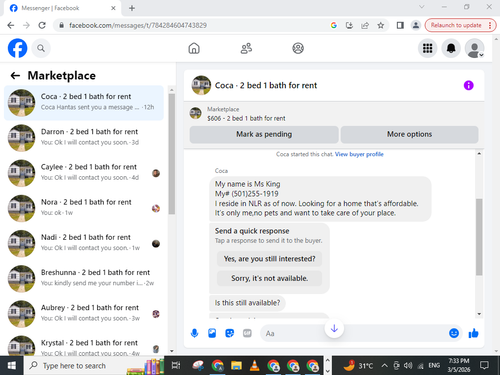Open View buyer profile link
Image resolution: width=500 pixels, height=375 pixels.
click(359, 154)
